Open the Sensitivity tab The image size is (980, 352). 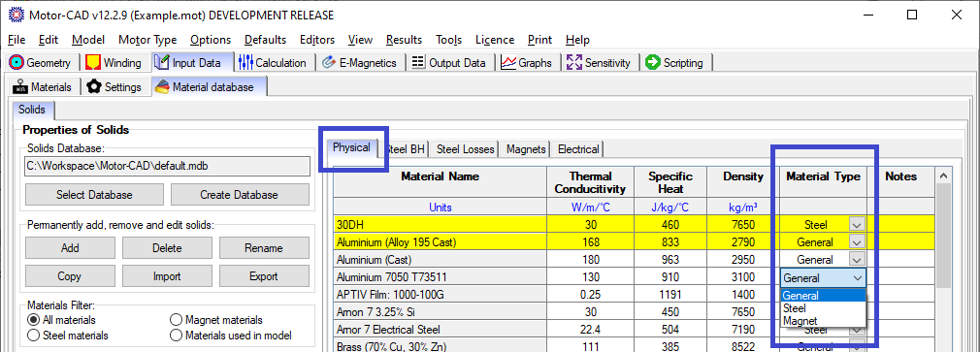(x=600, y=62)
